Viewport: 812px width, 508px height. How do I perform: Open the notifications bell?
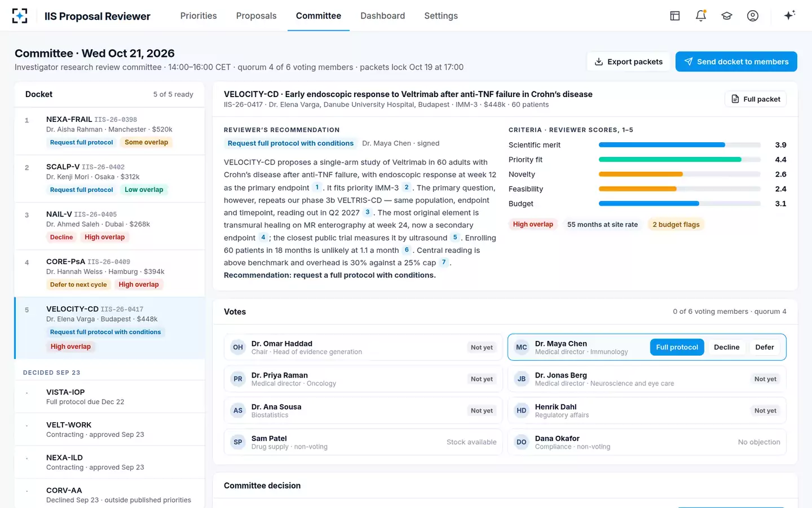tap(701, 16)
